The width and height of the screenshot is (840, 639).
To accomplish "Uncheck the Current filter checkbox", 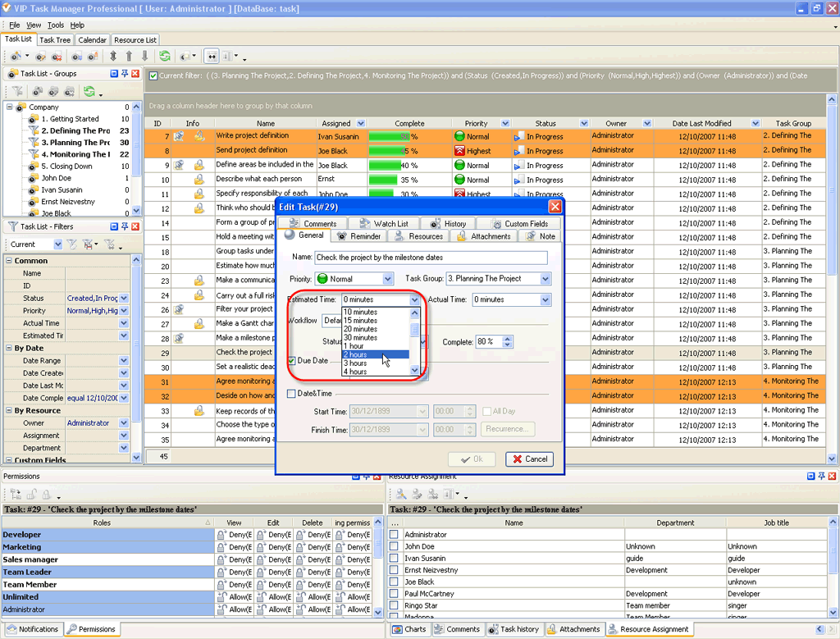I will [x=153, y=75].
